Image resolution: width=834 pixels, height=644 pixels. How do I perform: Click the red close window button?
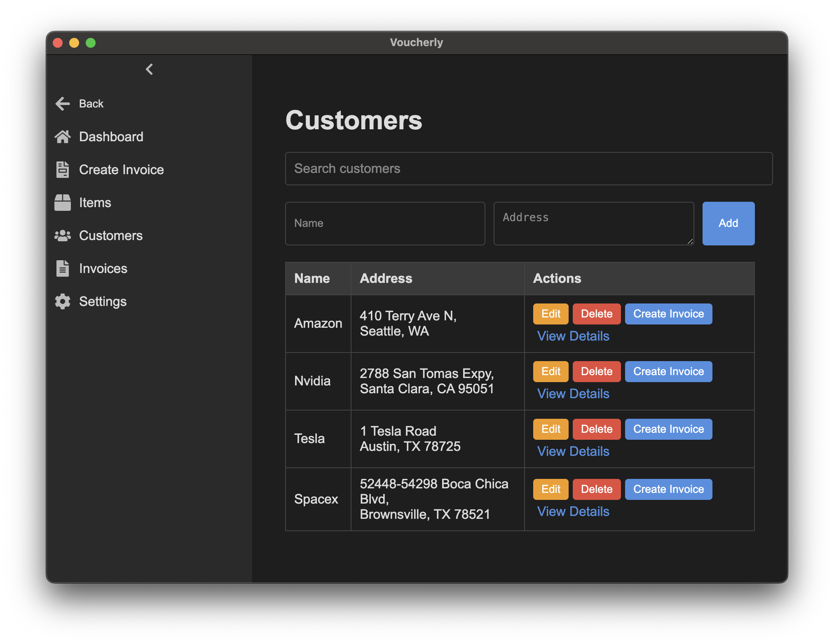pyautogui.click(x=58, y=43)
